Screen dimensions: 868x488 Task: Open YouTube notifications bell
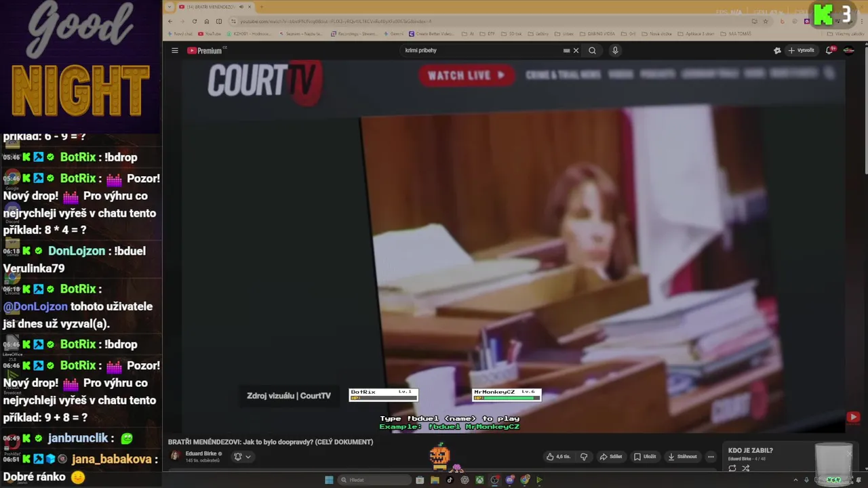coord(829,51)
